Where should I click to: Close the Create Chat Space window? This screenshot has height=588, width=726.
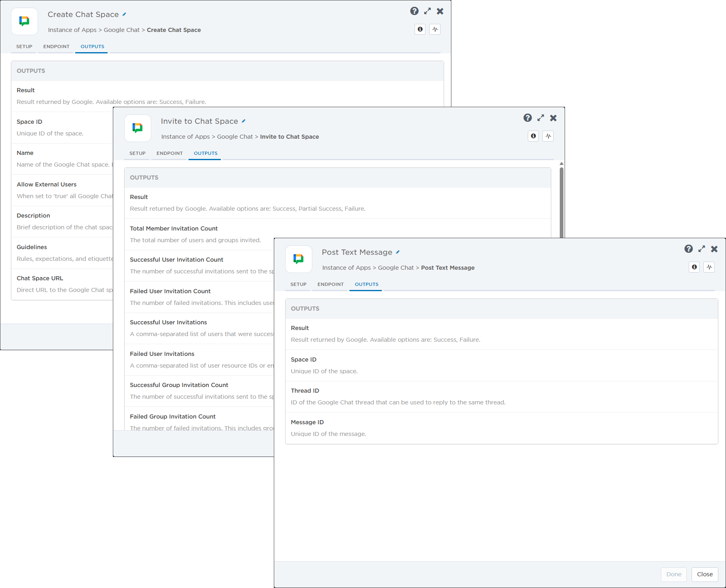[440, 11]
